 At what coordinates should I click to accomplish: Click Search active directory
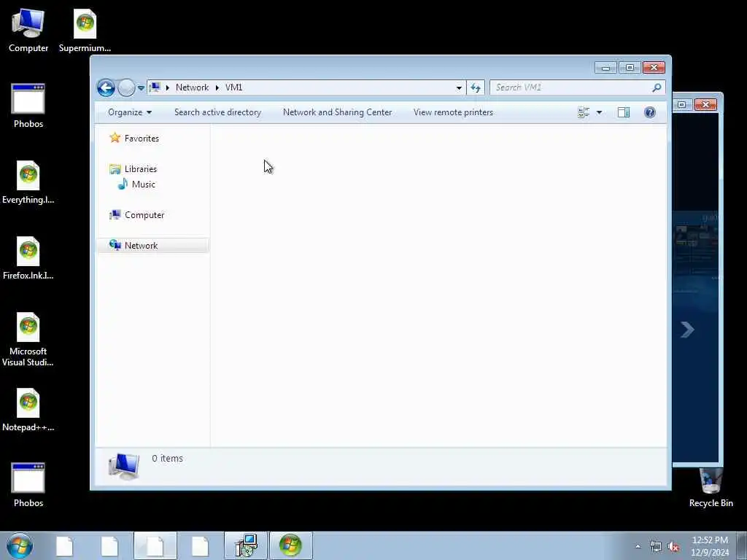tap(217, 112)
